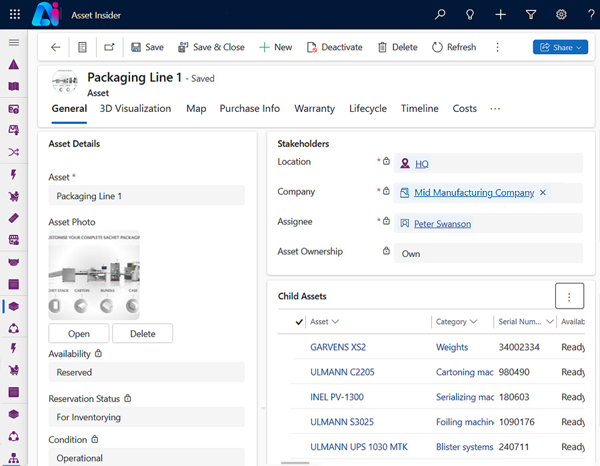Delete the record from toolbar
600x466 pixels.
pos(398,47)
